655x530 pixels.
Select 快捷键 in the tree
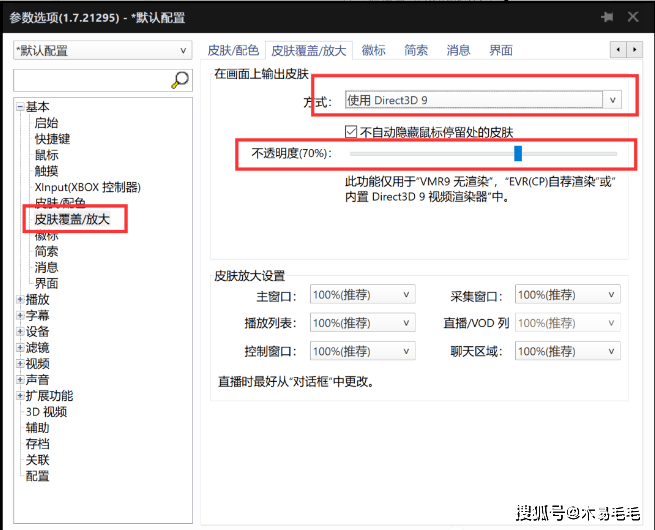tap(52, 139)
